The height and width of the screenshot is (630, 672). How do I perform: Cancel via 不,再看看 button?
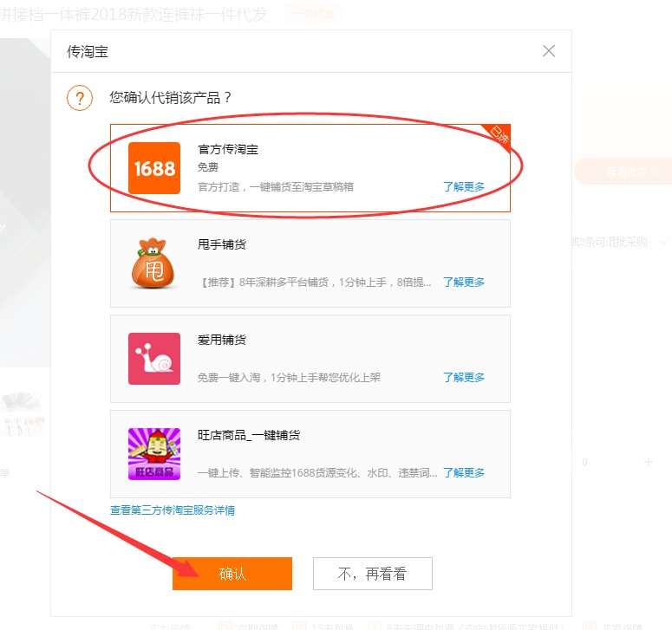point(373,574)
